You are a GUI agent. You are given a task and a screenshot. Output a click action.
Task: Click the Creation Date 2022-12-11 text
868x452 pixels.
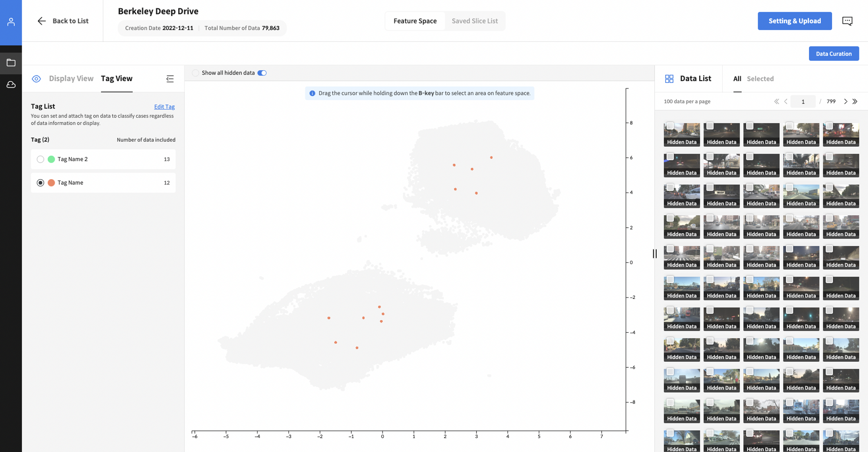(x=159, y=28)
